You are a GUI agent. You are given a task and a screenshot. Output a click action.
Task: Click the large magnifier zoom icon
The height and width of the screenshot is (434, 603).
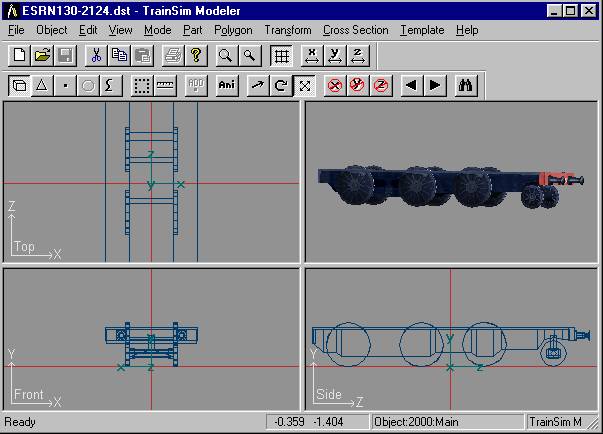(227, 56)
